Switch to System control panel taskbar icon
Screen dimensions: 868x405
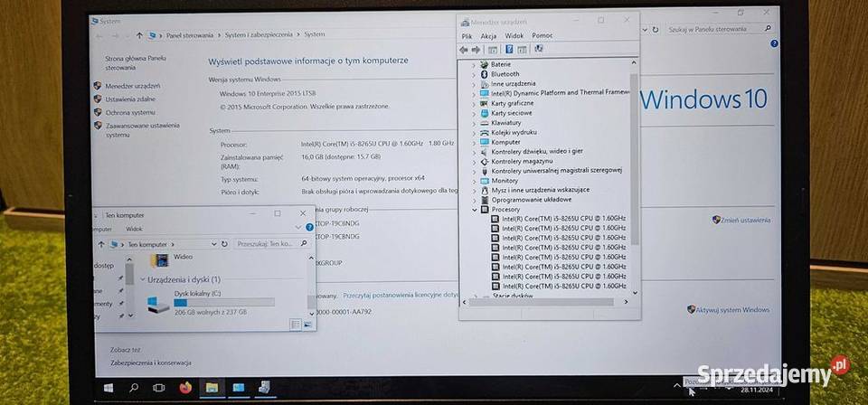click(239, 387)
